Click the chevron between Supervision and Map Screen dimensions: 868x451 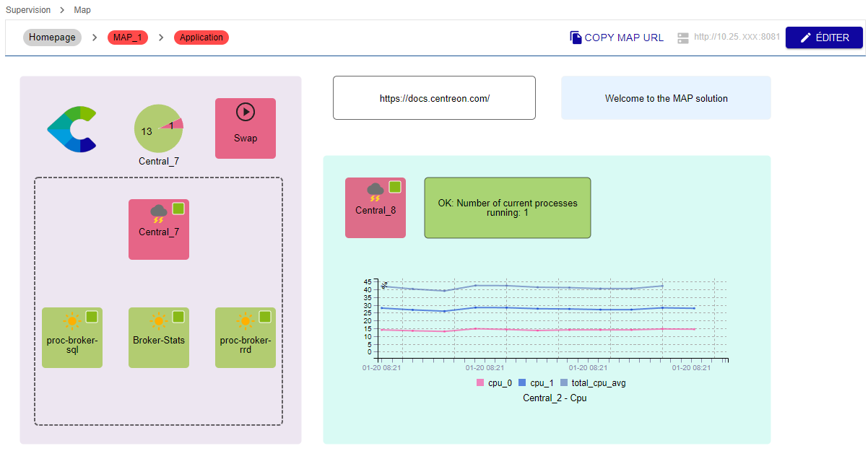[x=62, y=10]
